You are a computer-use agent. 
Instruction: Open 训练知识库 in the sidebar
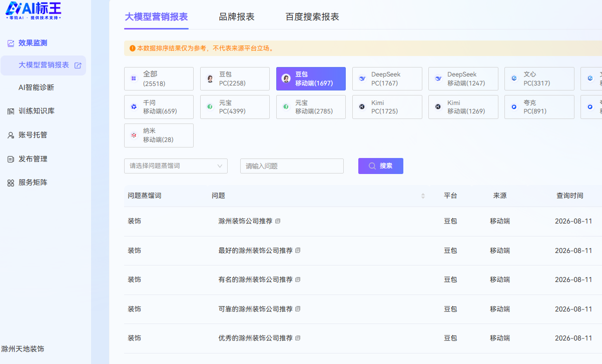pos(37,111)
